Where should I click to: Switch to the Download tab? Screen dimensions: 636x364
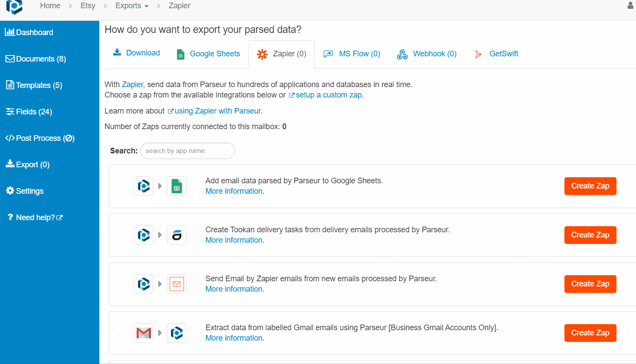click(136, 52)
